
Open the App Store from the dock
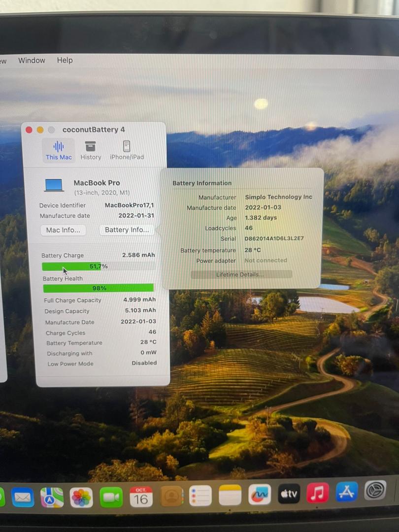click(x=347, y=492)
